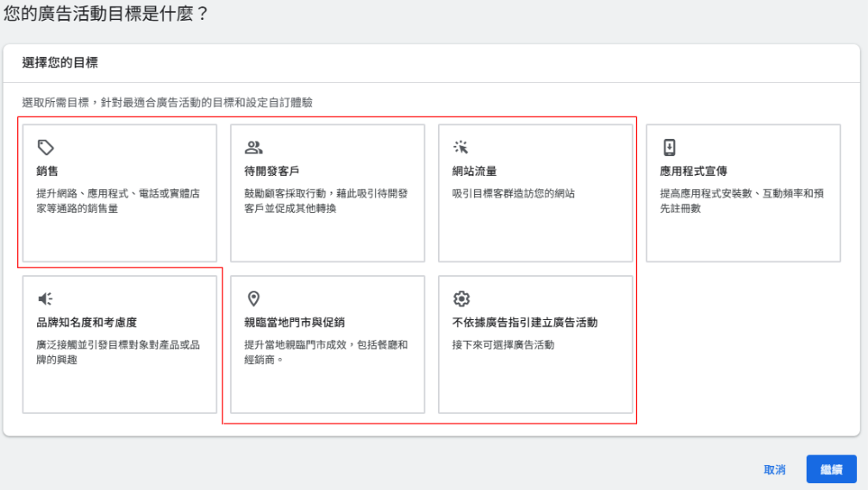Click the price tag icon for 銷售
Image resolution: width=868 pixels, height=490 pixels.
(x=45, y=147)
